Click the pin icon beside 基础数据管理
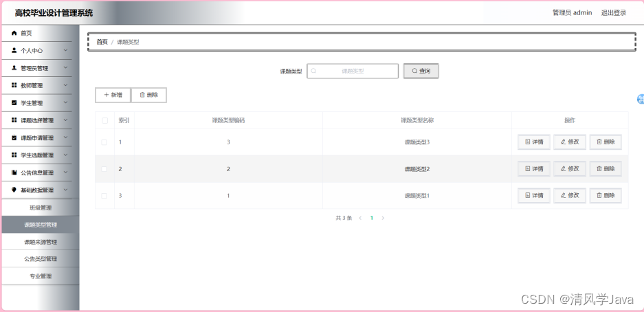 pyautogui.click(x=14, y=190)
